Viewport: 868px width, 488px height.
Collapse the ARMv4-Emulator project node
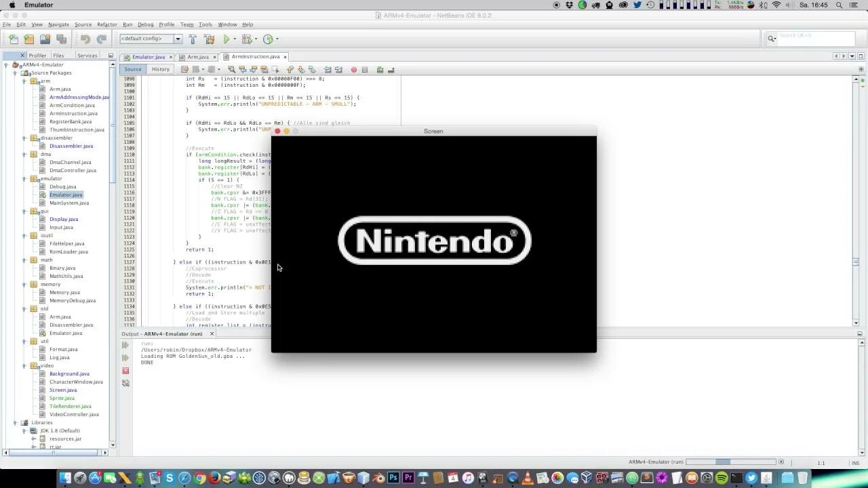click(6, 64)
